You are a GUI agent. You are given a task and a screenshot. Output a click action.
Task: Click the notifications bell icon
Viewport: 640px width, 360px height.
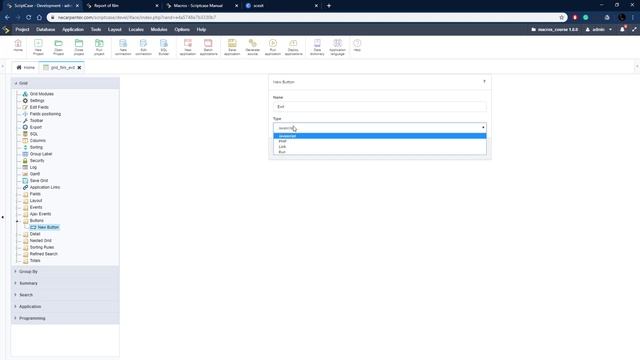622,29
